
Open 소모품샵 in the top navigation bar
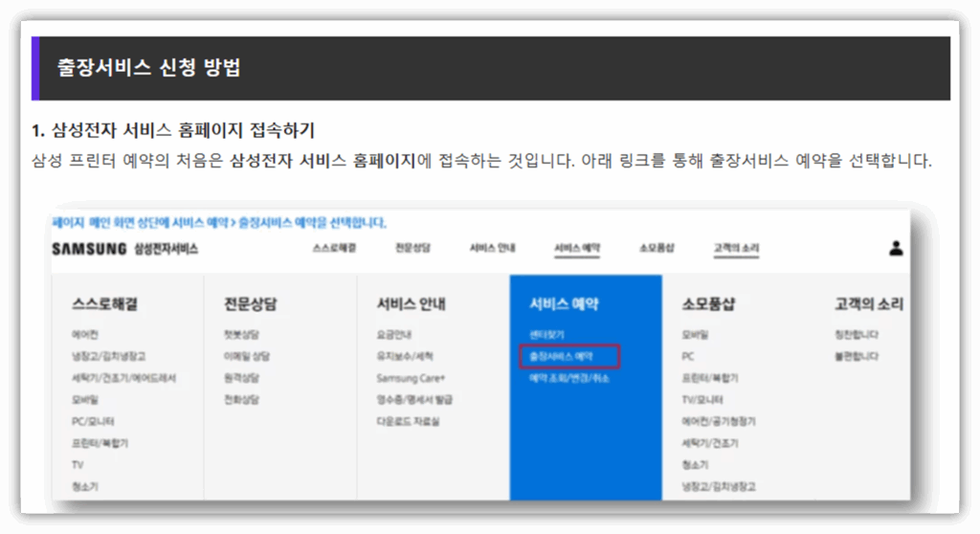[x=657, y=248]
